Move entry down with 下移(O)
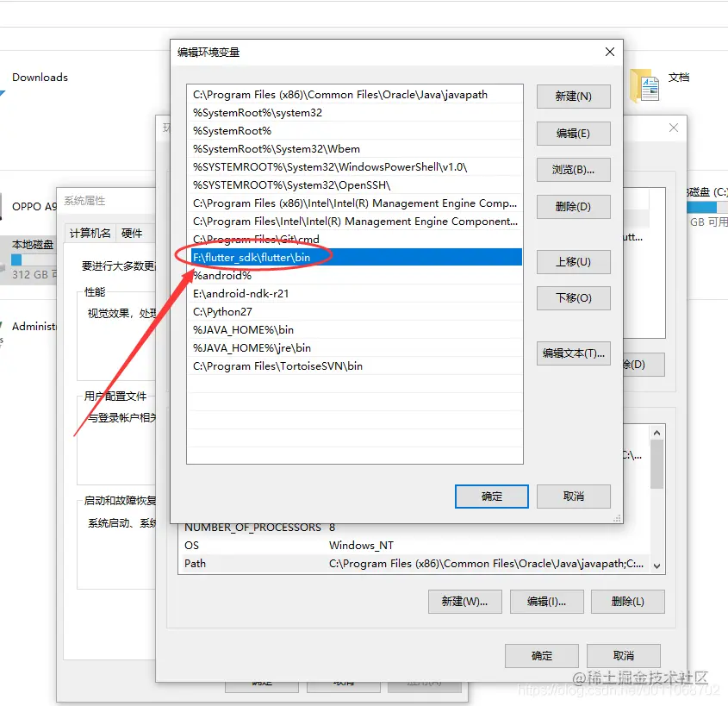This screenshot has width=728, height=706. point(574,298)
